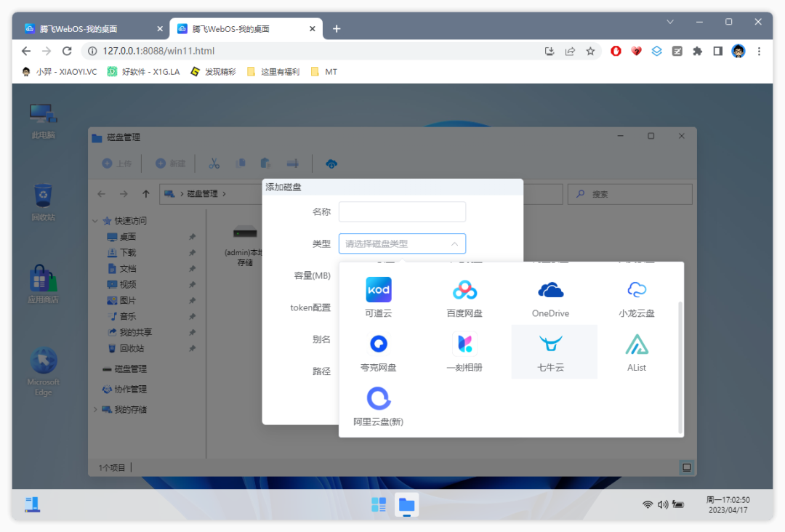The width and height of the screenshot is (785, 532).
Task: Select 七牛云 disk type
Action: tap(554, 352)
